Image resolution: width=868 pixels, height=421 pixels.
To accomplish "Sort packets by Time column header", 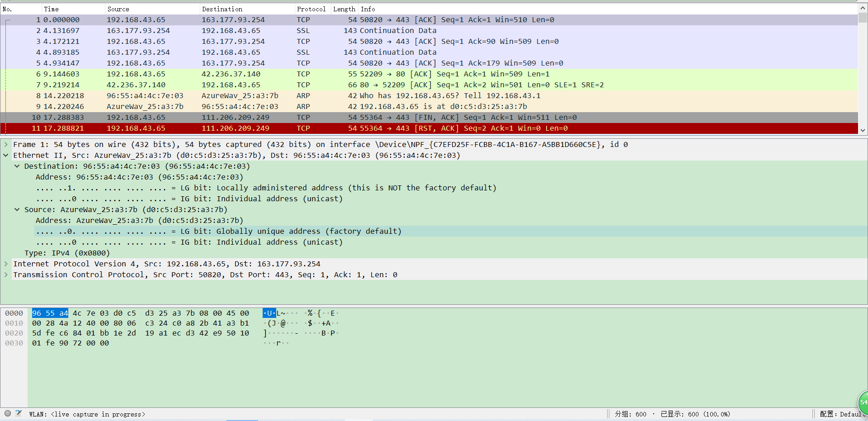I will 73,9.
